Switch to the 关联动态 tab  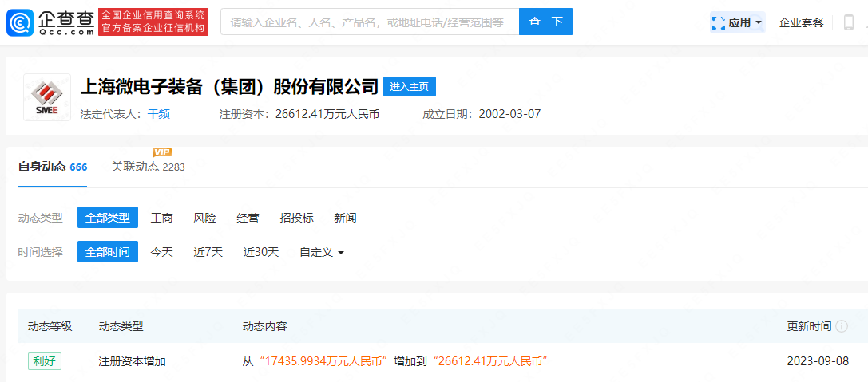click(x=135, y=167)
